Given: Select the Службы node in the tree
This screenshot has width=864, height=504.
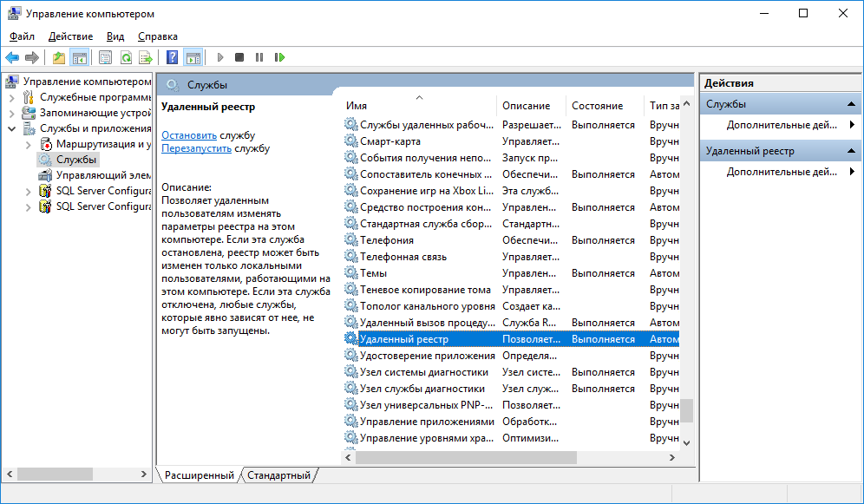Looking at the screenshot, I should click(x=76, y=160).
